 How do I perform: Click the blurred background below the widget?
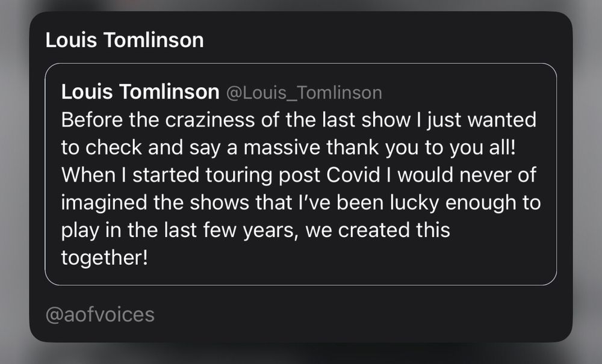(301, 355)
